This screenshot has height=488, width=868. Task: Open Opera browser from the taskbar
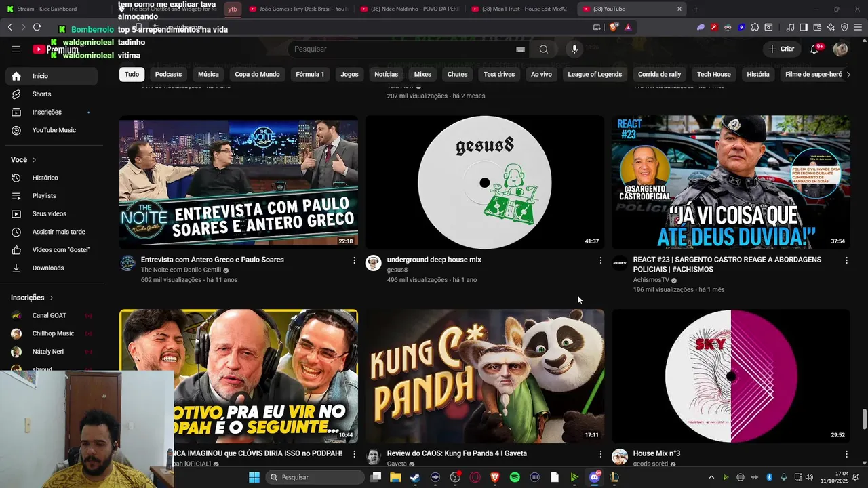tap(475, 477)
